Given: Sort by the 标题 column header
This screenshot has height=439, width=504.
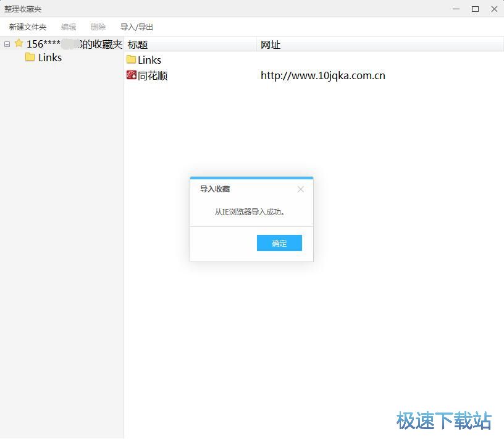Looking at the screenshot, I should [x=190, y=45].
